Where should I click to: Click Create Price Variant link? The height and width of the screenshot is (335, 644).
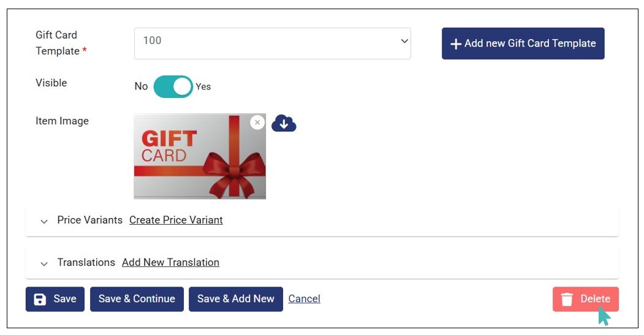point(176,220)
